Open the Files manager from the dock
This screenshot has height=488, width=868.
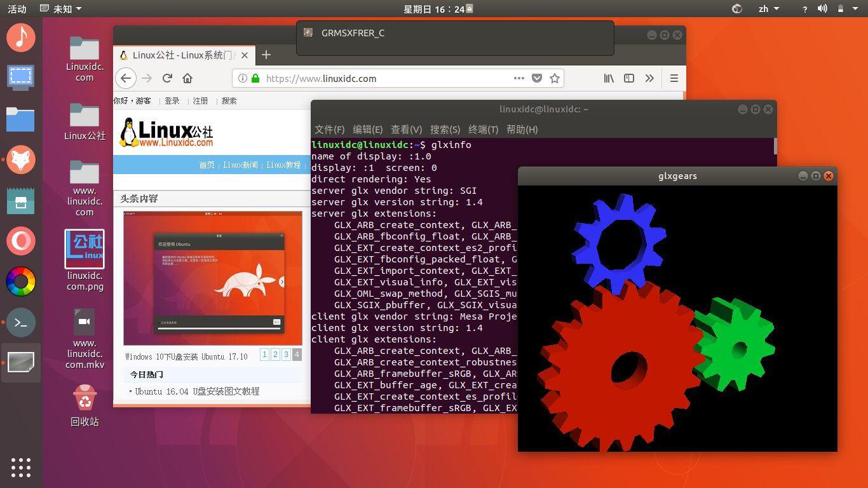pos(21,119)
